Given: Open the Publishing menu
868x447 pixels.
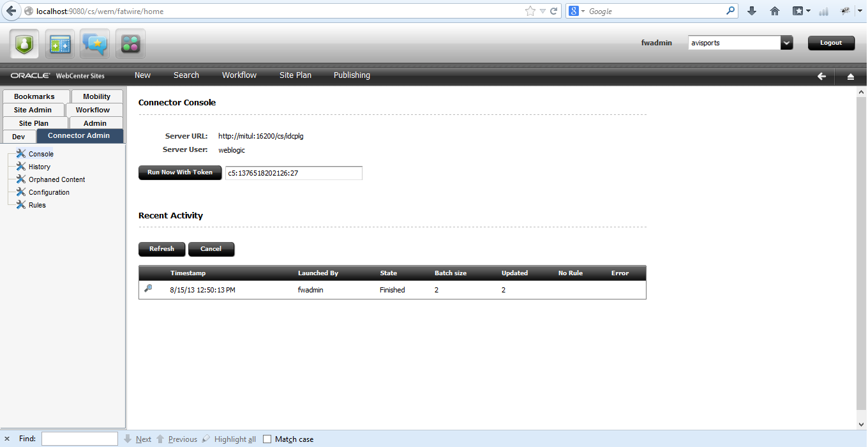Looking at the screenshot, I should pos(351,75).
